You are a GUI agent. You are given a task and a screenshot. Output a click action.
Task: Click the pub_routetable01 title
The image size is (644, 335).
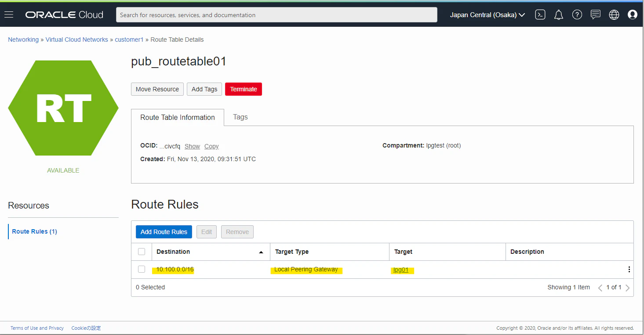[x=178, y=61]
